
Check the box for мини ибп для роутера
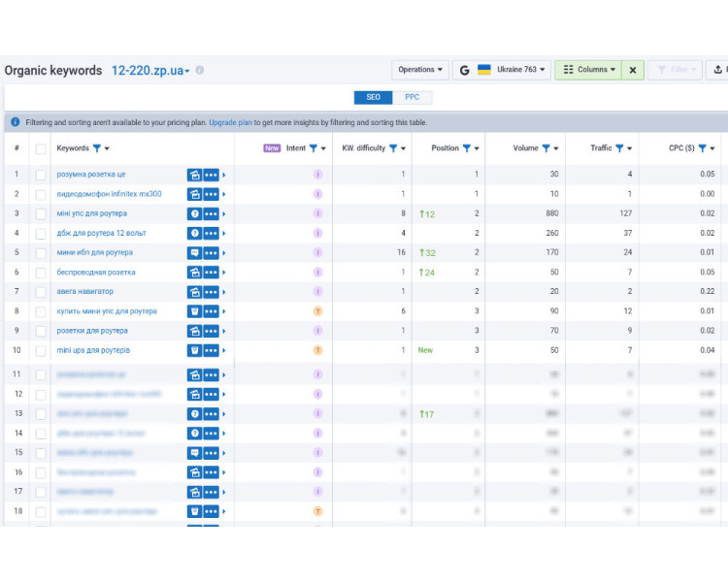41,253
